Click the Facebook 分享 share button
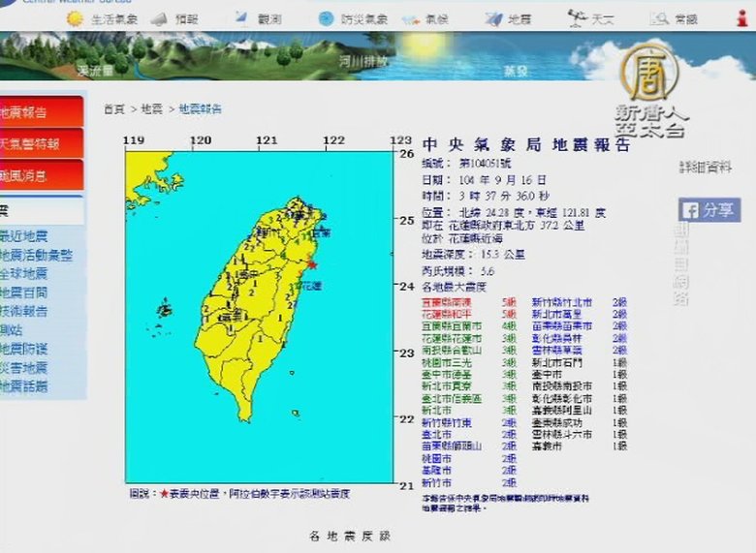Screen dimensions: 756x553 pos(709,210)
